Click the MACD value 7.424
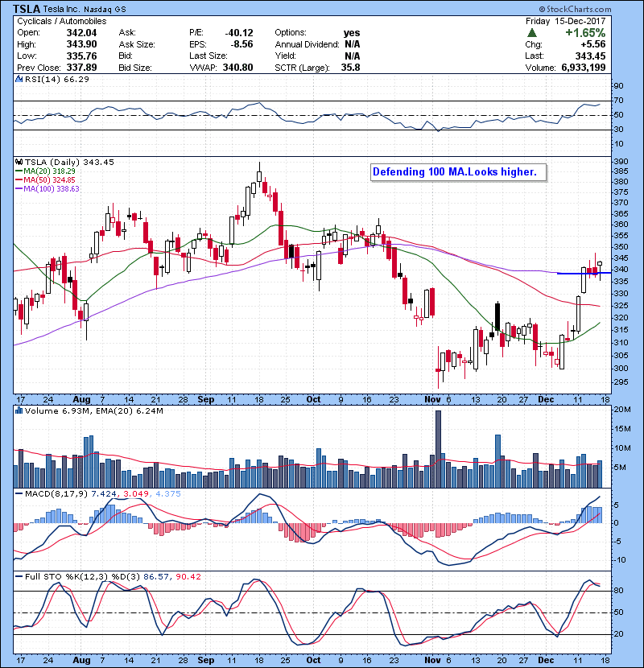Screen dimensions: 644x668 (104, 493)
